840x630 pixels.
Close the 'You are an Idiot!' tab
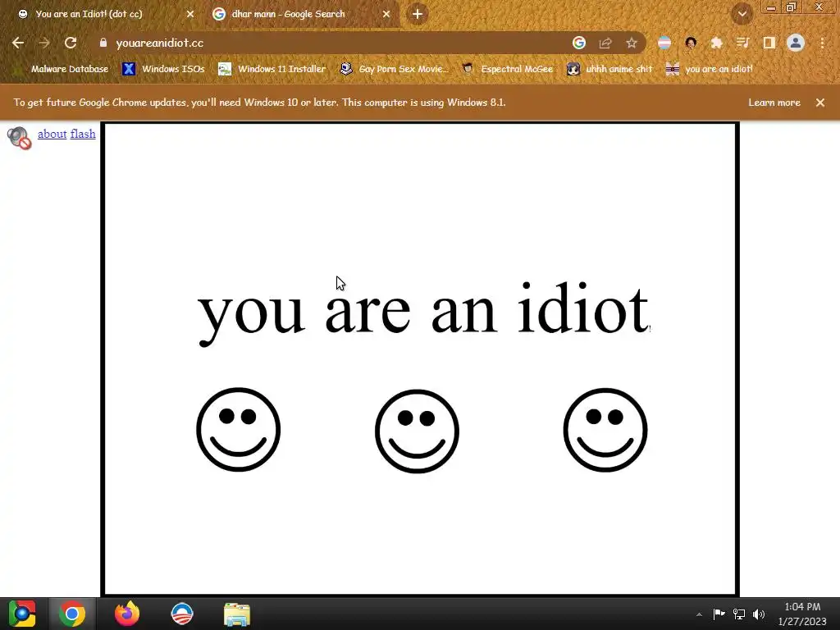[x=190, y=14]
